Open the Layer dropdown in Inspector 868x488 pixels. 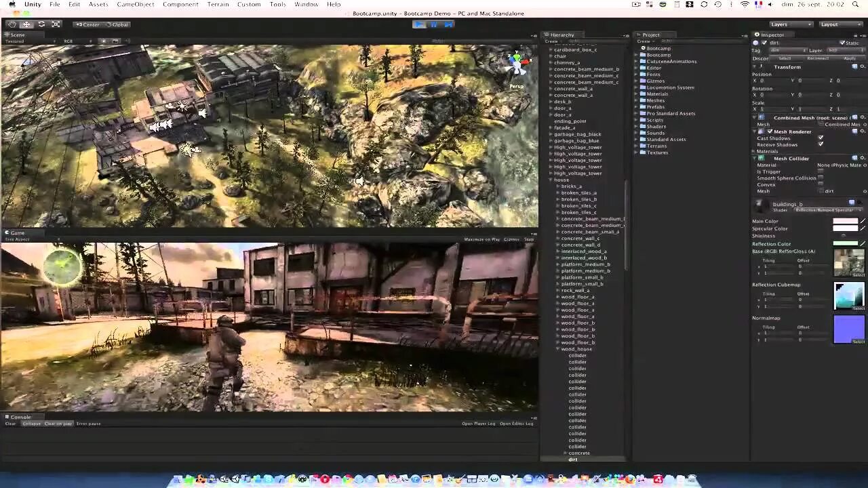(845, 50)
